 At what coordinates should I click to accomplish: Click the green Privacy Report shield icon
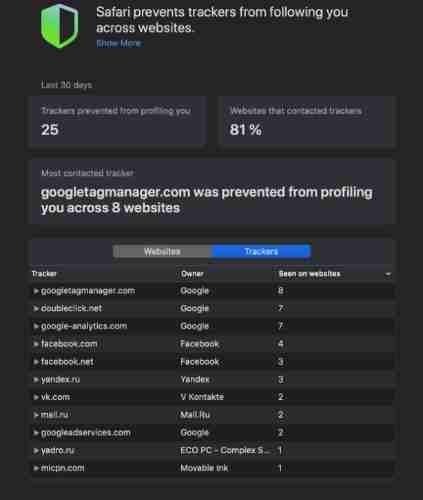tap(60, 26)
